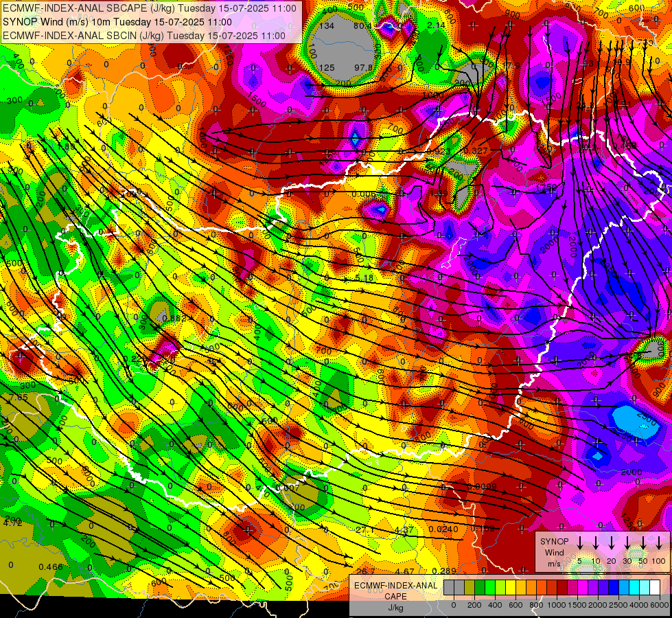Screen dimensions: 672x618
Task: Click the '4.72' value at left edge
Action: pos(12,523)
